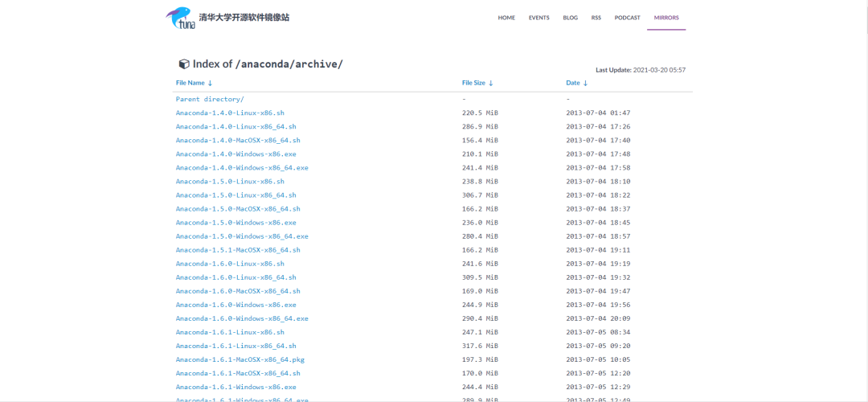Viewport: 868px width, 402px height.
Task: Click the date 2013-07-04 01:47
Action: pyautogui.click(x=598, y=113)
